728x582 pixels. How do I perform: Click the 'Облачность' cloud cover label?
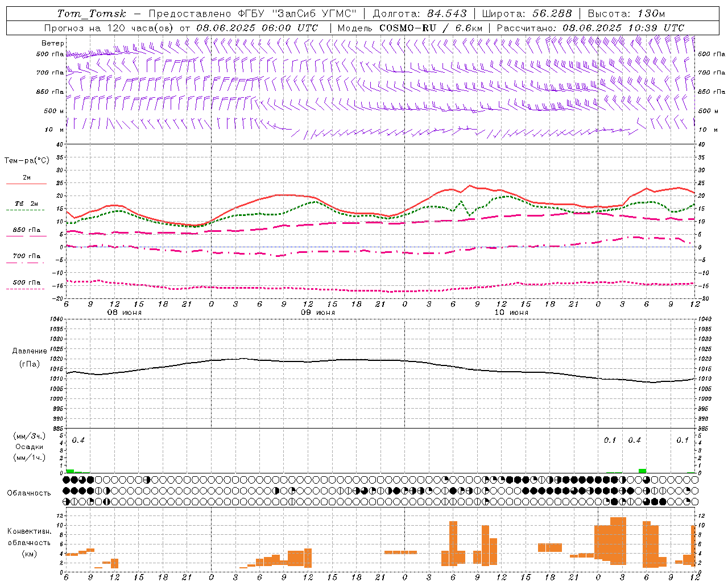[29, 493]
